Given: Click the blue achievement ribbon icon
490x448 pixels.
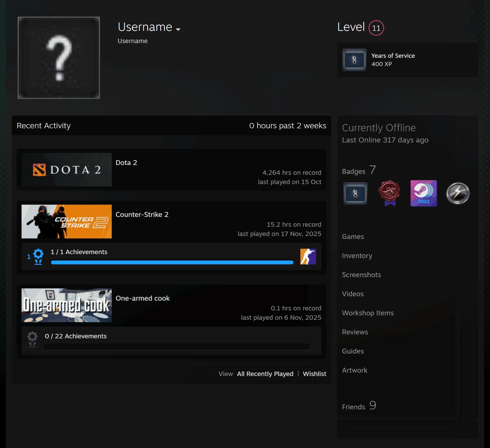Looking at the screenshot, I should pos(38,257).
